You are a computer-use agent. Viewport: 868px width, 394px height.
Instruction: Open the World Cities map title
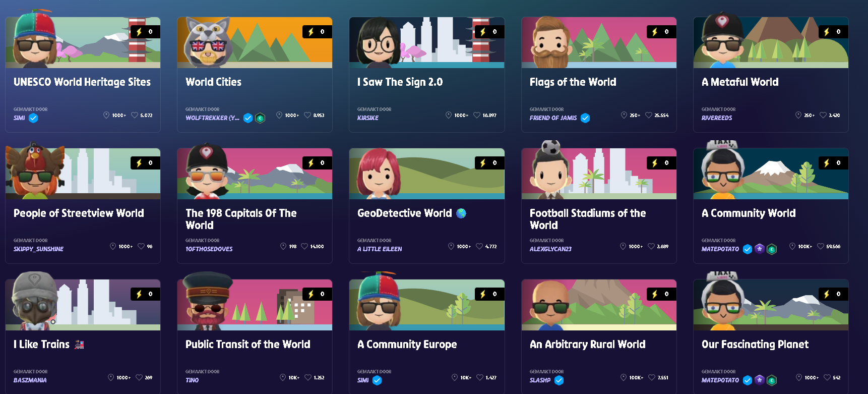pyautogui.click(x=213, y=82)
